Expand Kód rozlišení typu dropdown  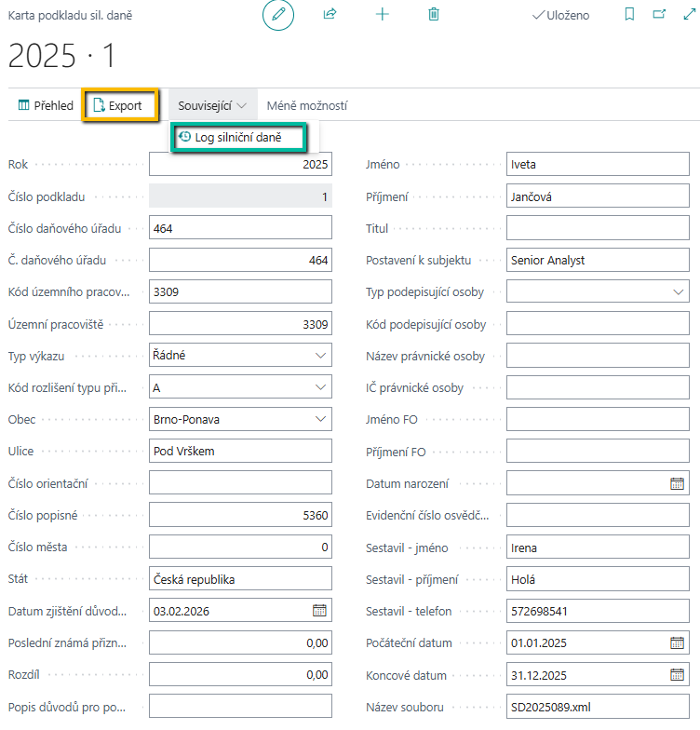coord(320,387)
